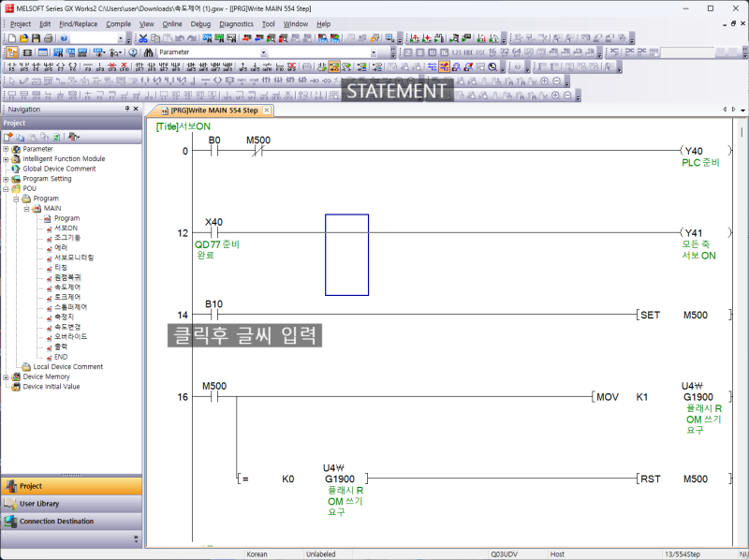This screenshot has height=560, width=749.
Task: Select the Global Device Comment item
Action: (59, 169)
